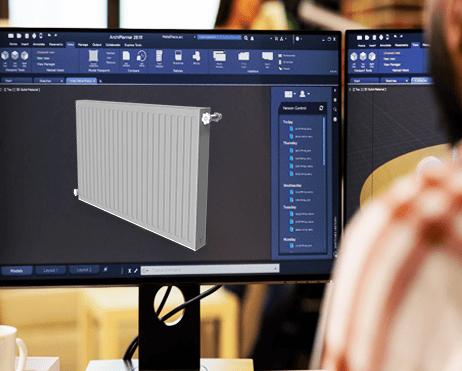
Task: Click the search magnifier icon in title bar
Action: [246, 38]
